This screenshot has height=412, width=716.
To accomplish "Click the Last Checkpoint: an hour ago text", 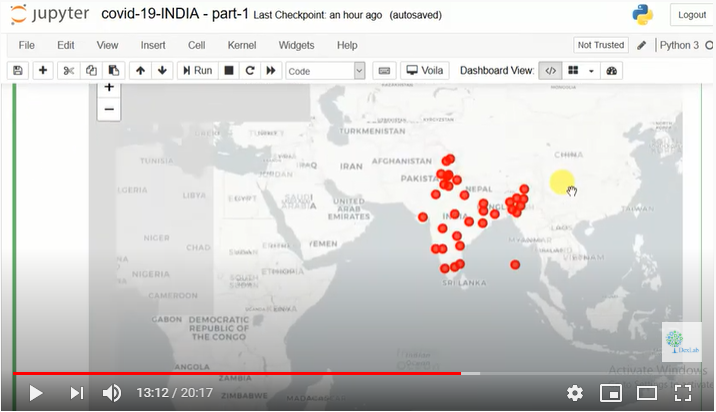I will click(318, 15).
